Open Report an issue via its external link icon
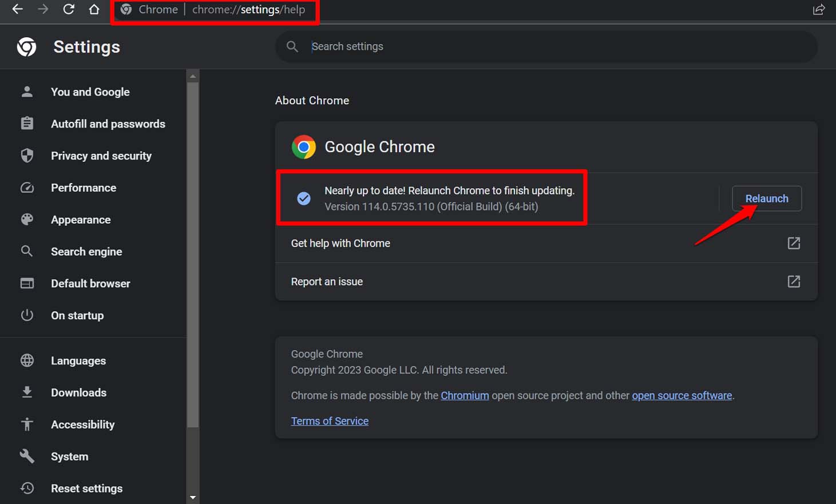The width and height of the screenshot is (836, 504). coord(794,281)
